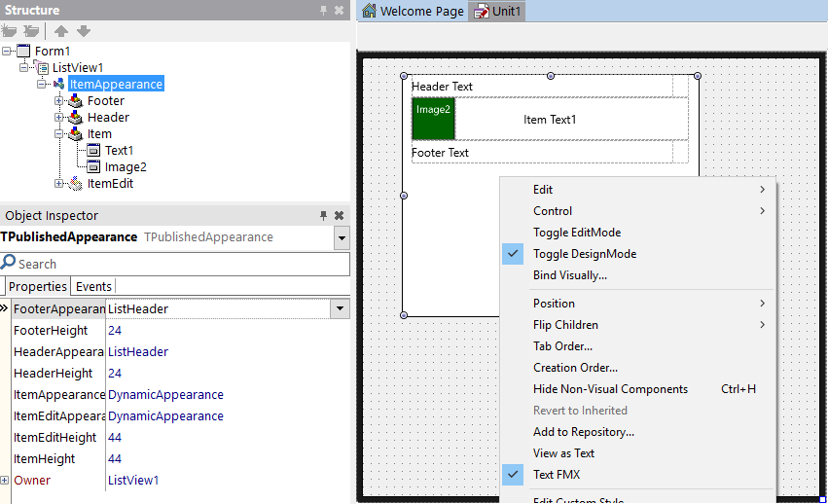Click the move down arrow in Structure toolbar
Screen dimensions: 828x504
coord(84,31)
